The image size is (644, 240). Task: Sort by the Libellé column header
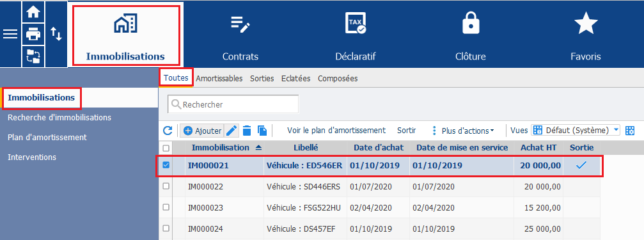click(x=306, y=148)
